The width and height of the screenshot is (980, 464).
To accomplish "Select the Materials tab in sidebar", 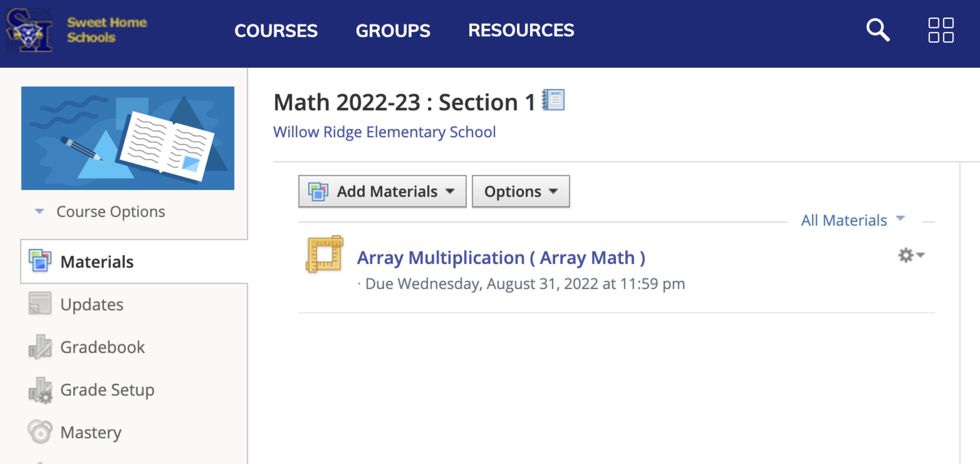I will (x=97, y=262).
